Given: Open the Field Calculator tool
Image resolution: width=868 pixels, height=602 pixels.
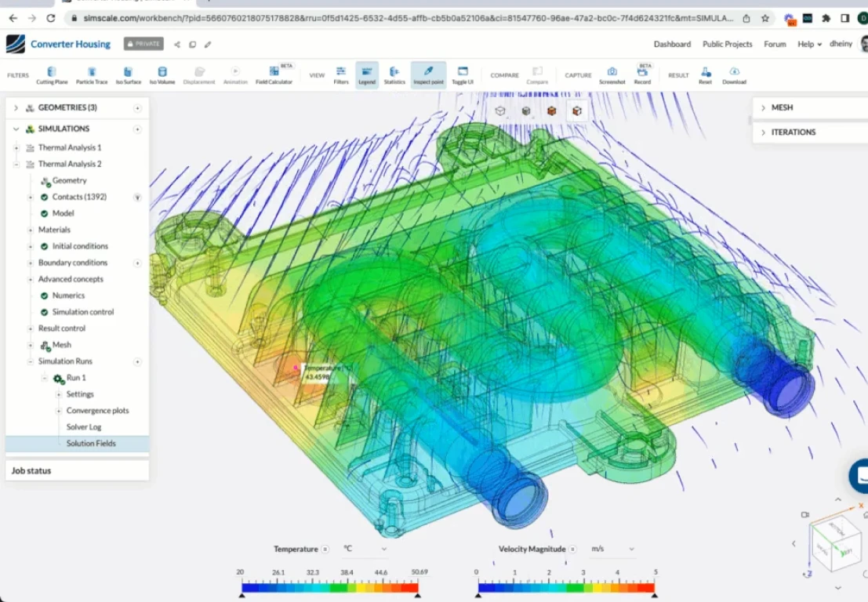Looking at the screenshot, I should tap(274, 74).
